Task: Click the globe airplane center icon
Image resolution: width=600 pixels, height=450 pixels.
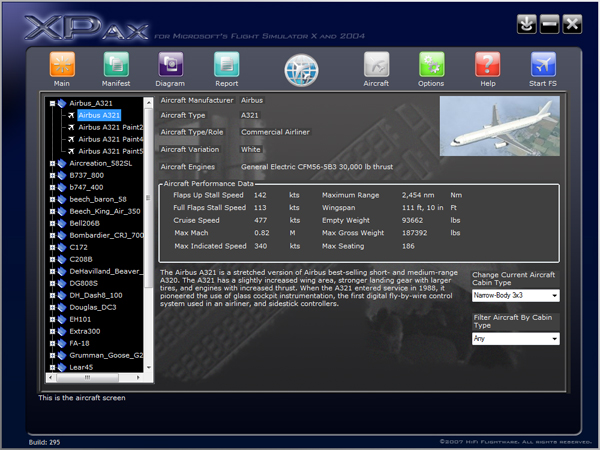Action: (x=302, y=70)
